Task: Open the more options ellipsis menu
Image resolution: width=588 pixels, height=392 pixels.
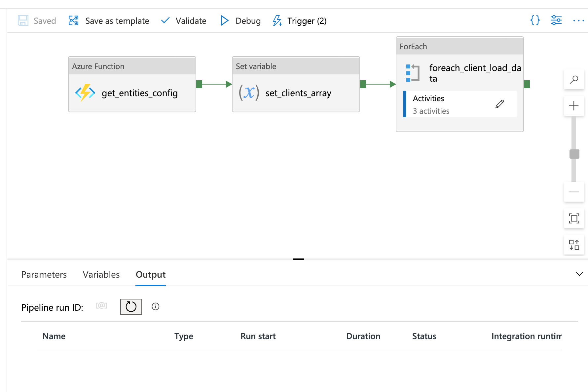Action: coord(578,20)
